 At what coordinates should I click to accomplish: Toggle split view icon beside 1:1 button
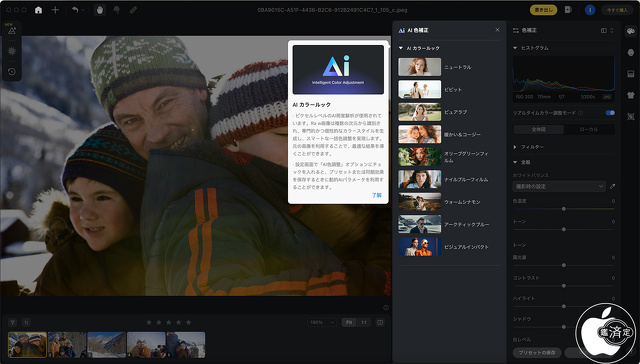click(x=380, y=322)
